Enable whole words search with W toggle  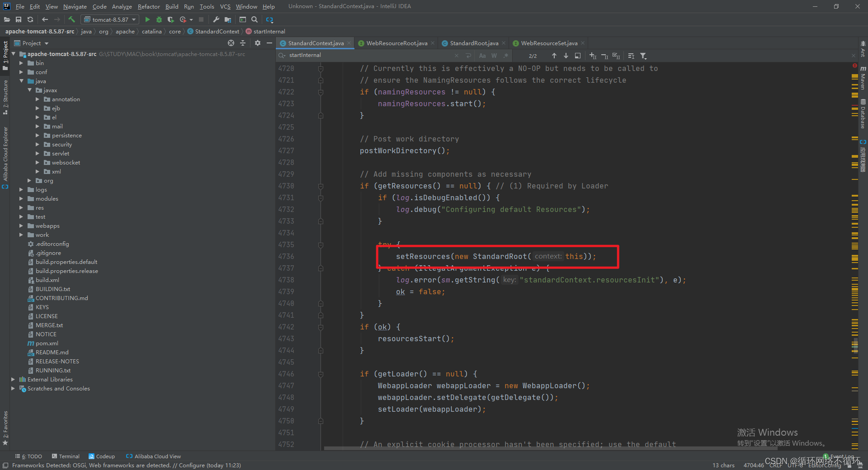494,55
